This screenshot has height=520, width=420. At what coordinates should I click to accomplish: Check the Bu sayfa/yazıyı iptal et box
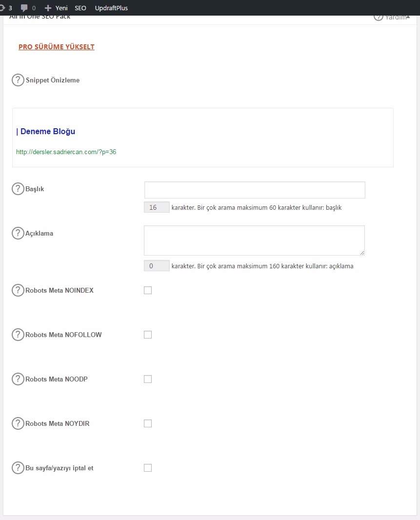point(148,468)
